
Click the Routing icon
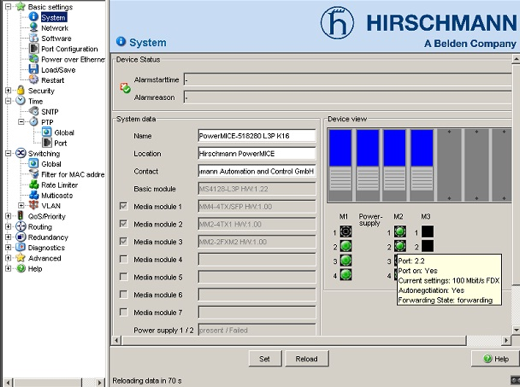[21, 226]
